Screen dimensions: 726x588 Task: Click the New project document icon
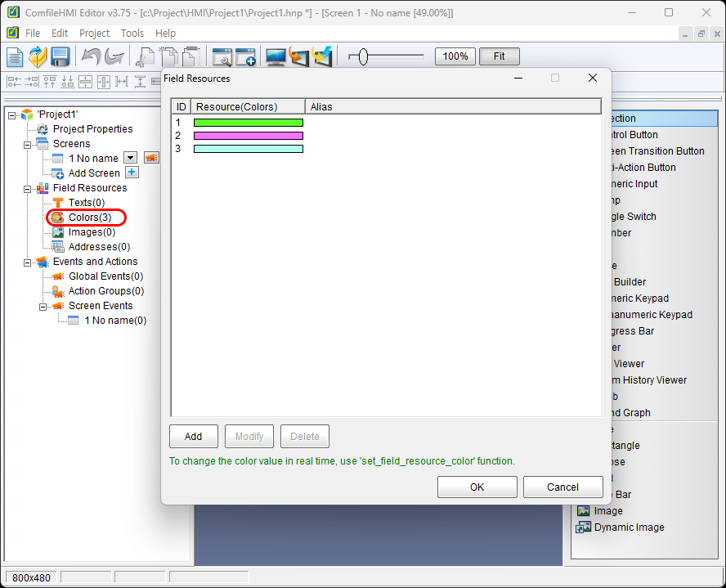(x=16, y=56)
